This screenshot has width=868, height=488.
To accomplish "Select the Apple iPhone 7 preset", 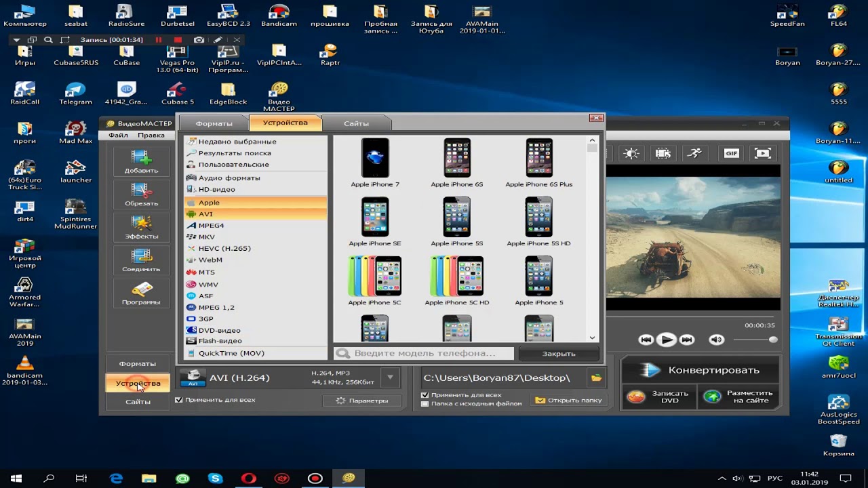I will pos(375,163).
